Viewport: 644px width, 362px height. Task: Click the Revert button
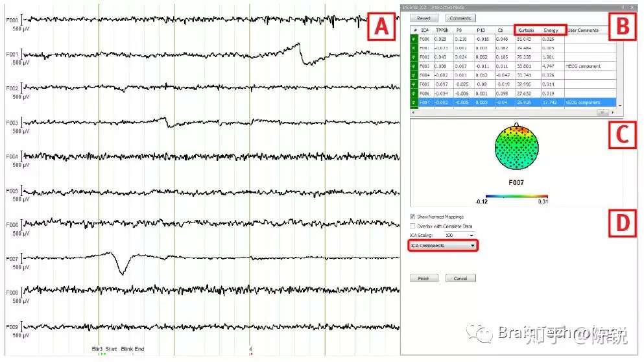(x=424, y=18)
